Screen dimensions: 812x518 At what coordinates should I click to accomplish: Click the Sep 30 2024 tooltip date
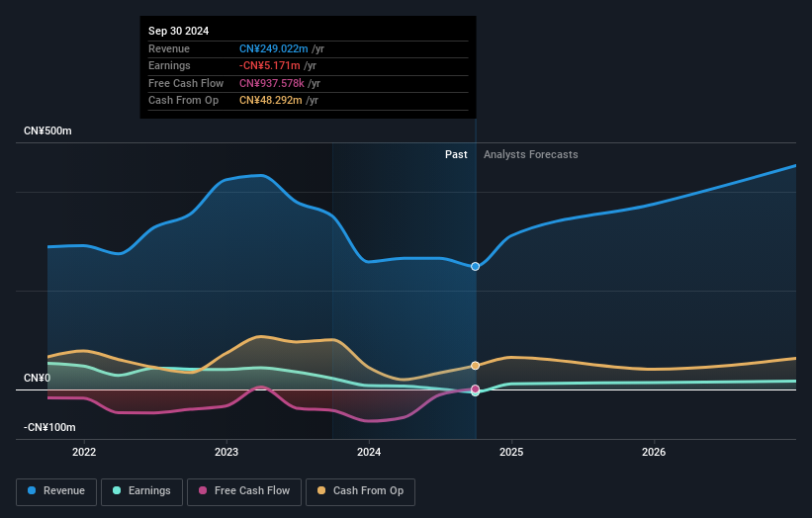179,31
